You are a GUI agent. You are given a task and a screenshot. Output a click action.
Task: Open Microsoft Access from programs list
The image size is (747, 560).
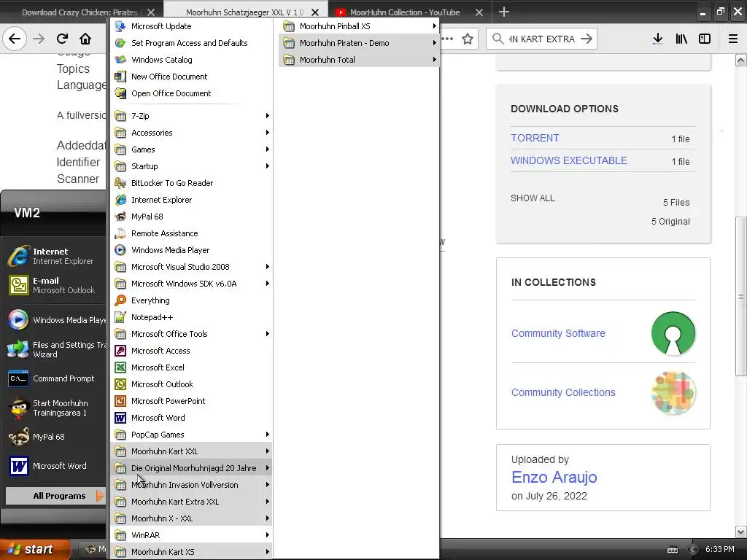pyautogui.click(x=191, y=351)
